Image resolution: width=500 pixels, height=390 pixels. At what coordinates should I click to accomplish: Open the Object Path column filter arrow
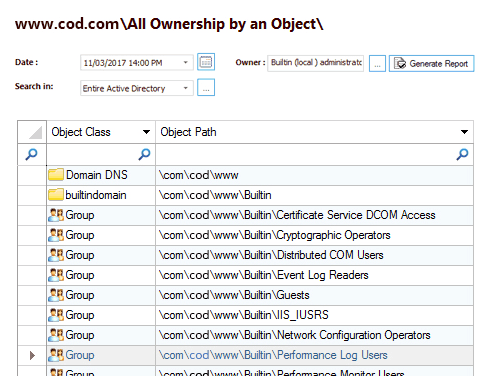pyautogui.click(x=464, y=132)
